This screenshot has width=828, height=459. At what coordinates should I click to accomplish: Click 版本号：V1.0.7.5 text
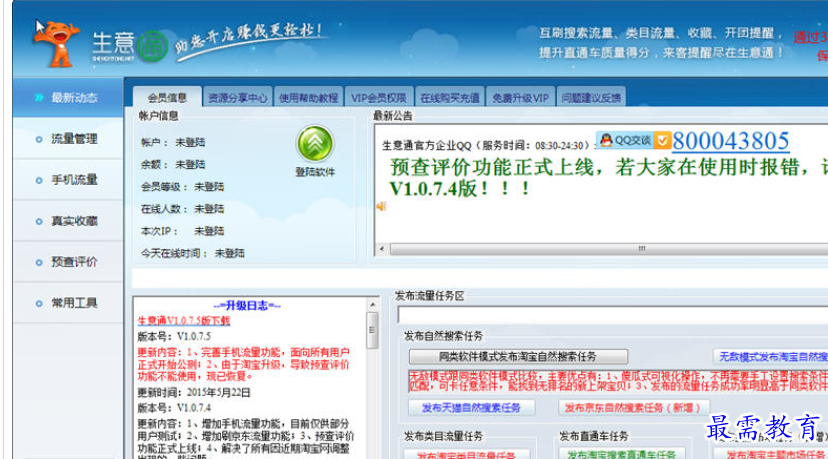174,336
